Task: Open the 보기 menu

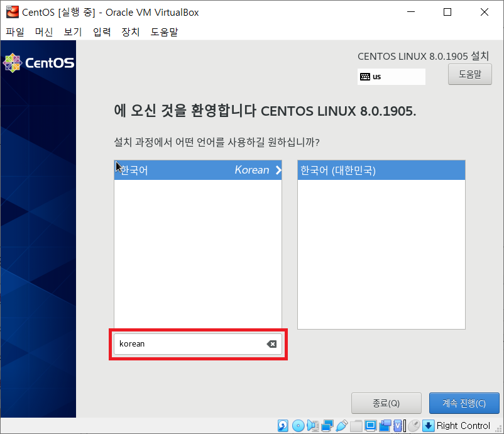Action: (x=73, y=32)
